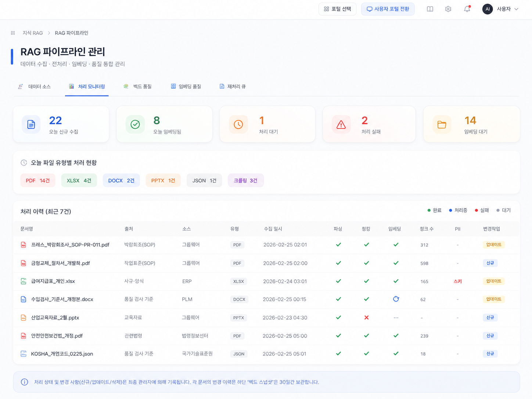Click 사용자 포털 전환 button
The image size is (532, 399).
pos(388,9)
